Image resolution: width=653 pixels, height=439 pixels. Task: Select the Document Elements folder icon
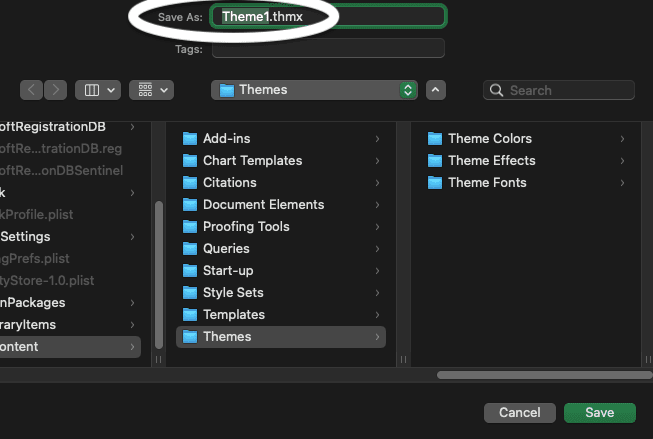coord(190,204)
